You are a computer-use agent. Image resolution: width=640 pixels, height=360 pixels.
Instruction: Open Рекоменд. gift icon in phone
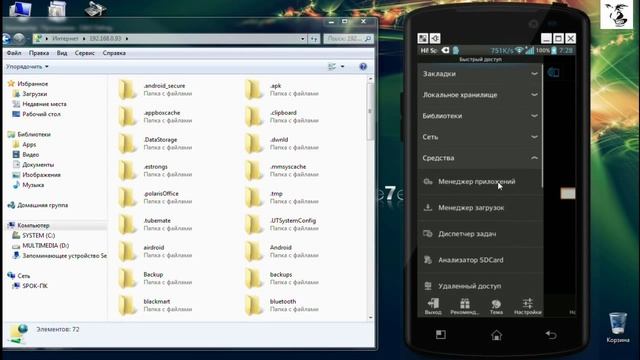pyautogui.click(x=464, y=307)
